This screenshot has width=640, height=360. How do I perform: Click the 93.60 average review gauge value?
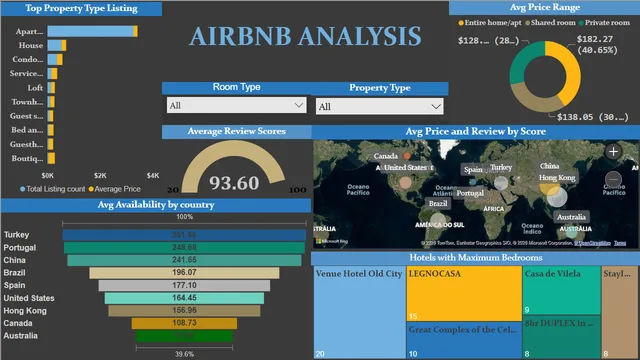(234, 183)
